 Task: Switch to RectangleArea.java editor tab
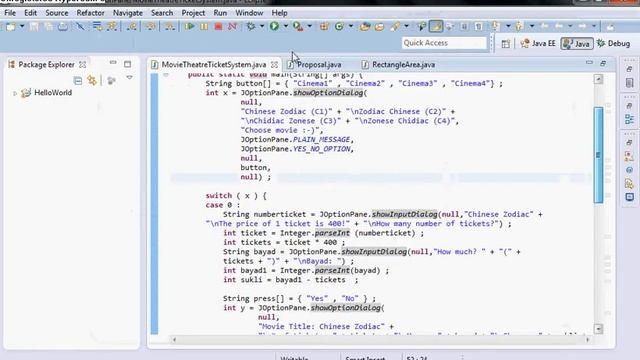tap(399, 65)
